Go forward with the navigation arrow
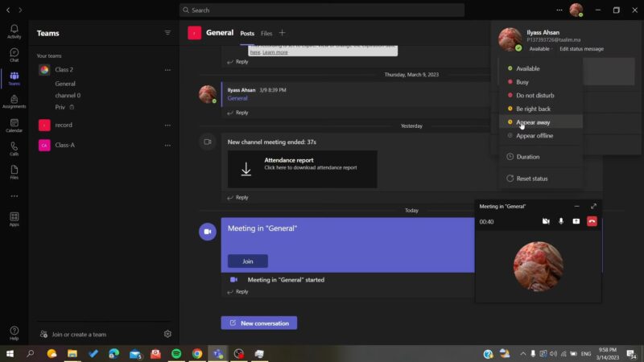The height and width of the screenshot is (362, 644). pos(20,10)
